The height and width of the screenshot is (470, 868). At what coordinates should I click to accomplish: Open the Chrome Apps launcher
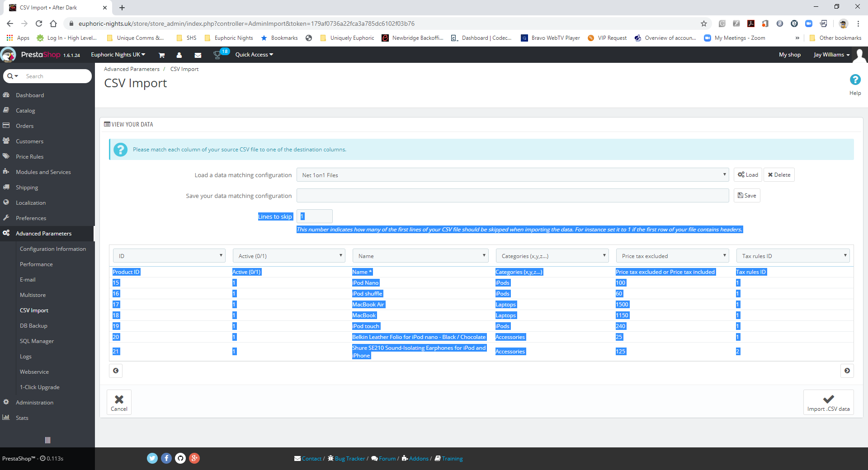(x=18, y=38)
